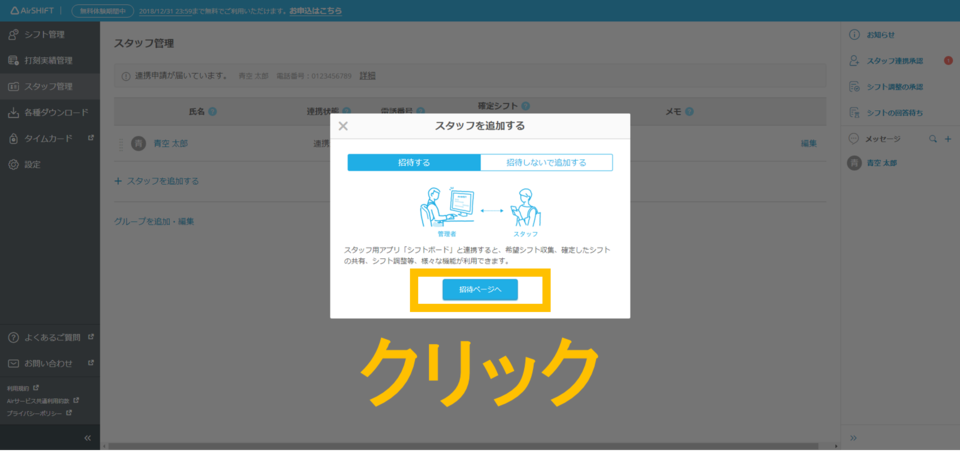Screen dimensions: 960x462
Task: Close the スタッフを追加する dialog
Action: [343, 126]
